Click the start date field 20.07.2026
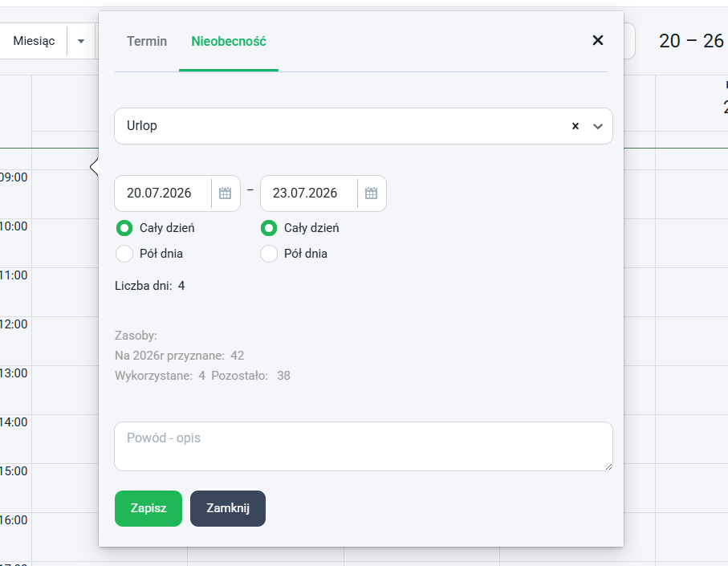The height and width of the screenshot is (566, 728). (163, 193)
